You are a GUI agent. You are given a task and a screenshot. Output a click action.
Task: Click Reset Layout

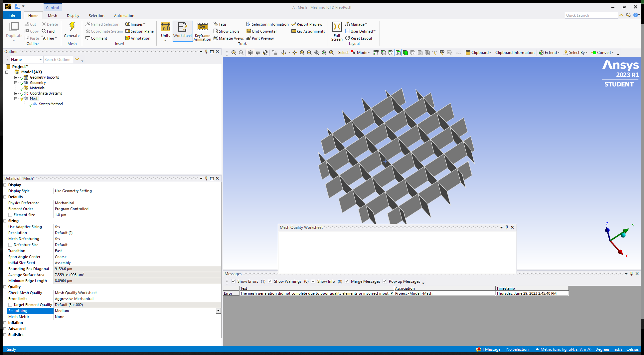[x=359, y=38]
